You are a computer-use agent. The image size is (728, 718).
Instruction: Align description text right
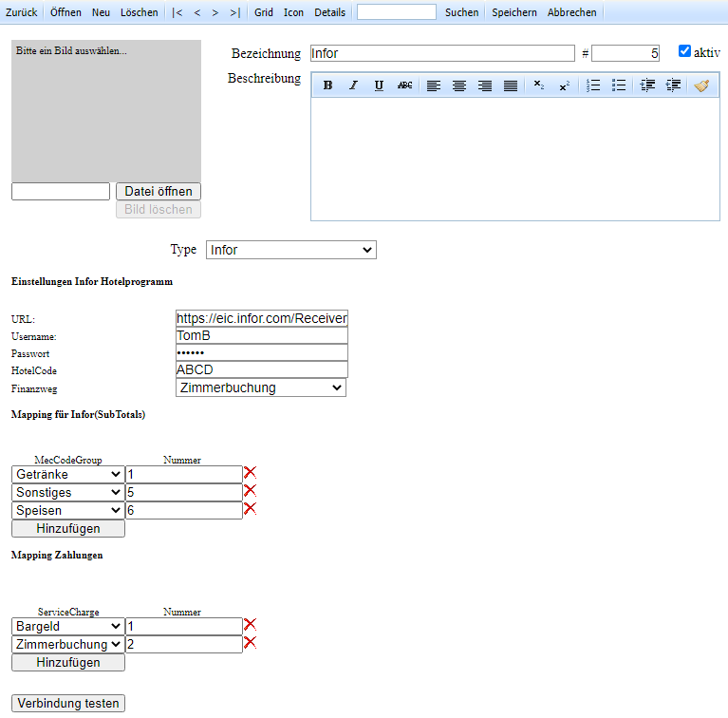click(485, 85)
